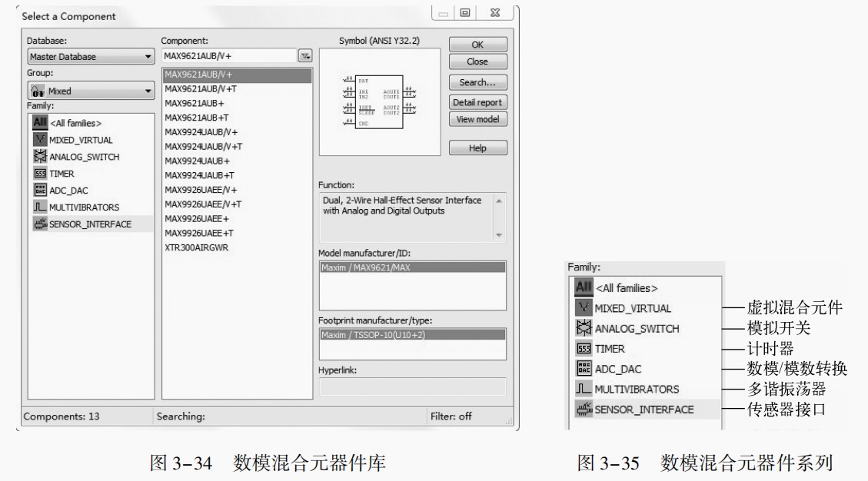The width and height of the screenshot is (868, 481).
Task: Open the Database dropdown showing Master Database
Action: (91, 57)
